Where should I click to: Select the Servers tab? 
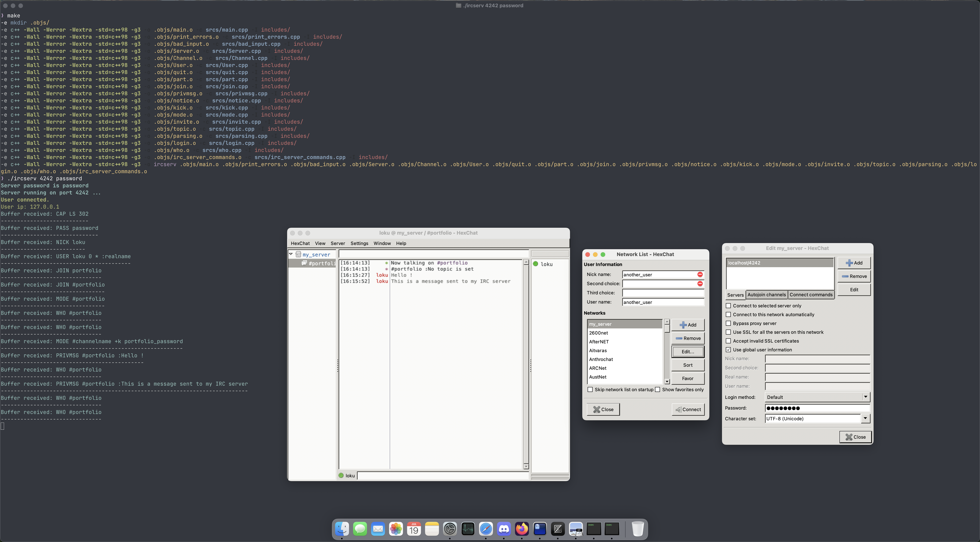pos(735,295)
